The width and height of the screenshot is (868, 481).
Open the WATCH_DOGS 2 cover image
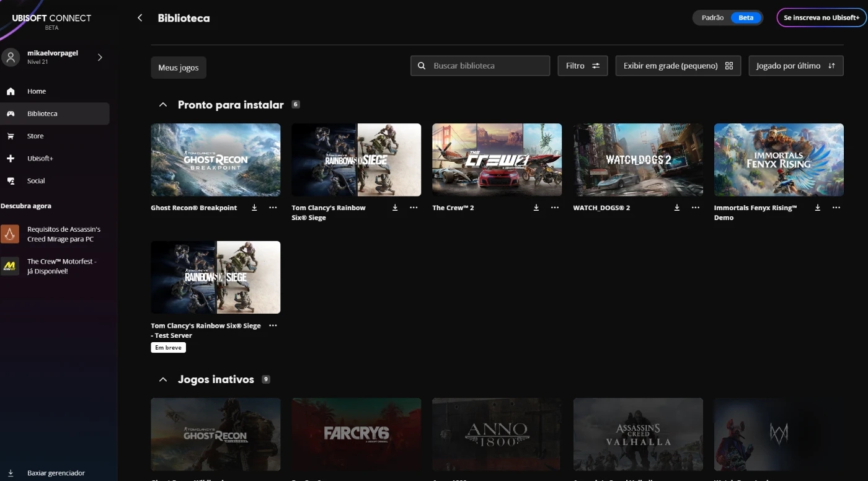(638, 160)
